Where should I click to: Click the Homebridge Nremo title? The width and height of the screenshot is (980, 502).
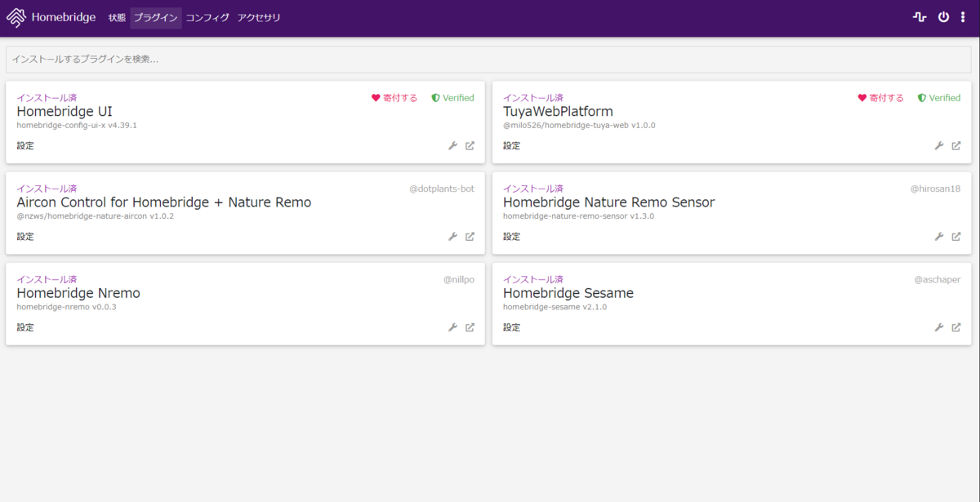coord(78,293)
